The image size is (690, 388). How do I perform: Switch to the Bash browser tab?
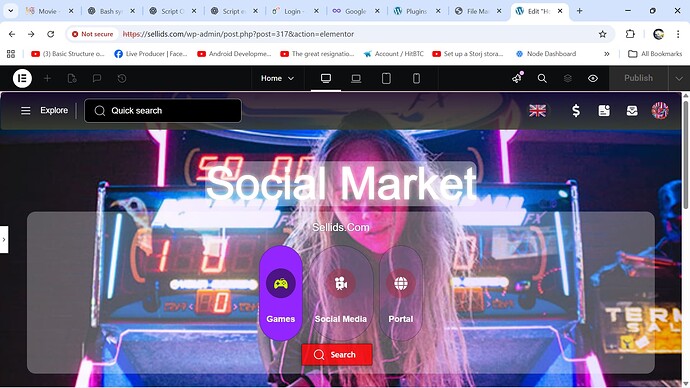pos(110,11)
